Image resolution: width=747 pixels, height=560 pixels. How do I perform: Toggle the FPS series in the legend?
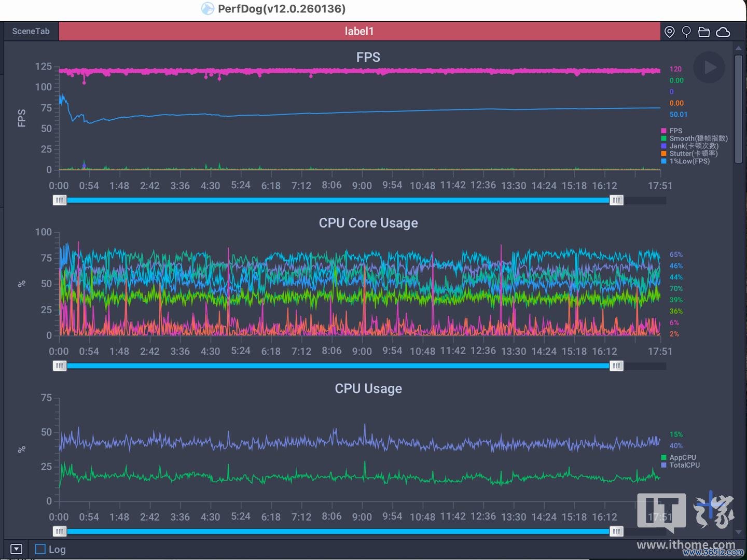click(672, 131)
